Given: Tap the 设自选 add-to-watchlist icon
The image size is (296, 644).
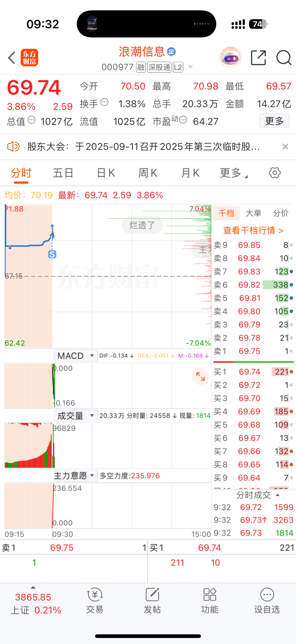Looking at the screenshot, I should pos(267,601).
